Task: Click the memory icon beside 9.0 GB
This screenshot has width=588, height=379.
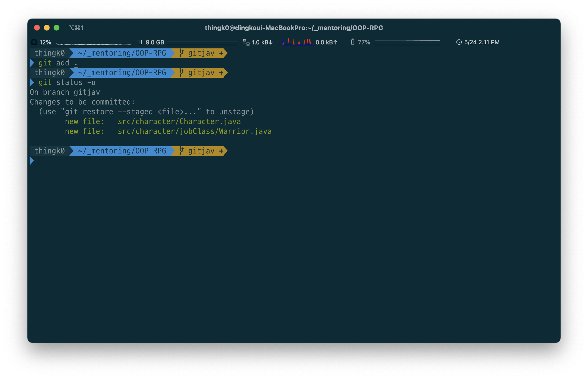Action: coord(140,42)
